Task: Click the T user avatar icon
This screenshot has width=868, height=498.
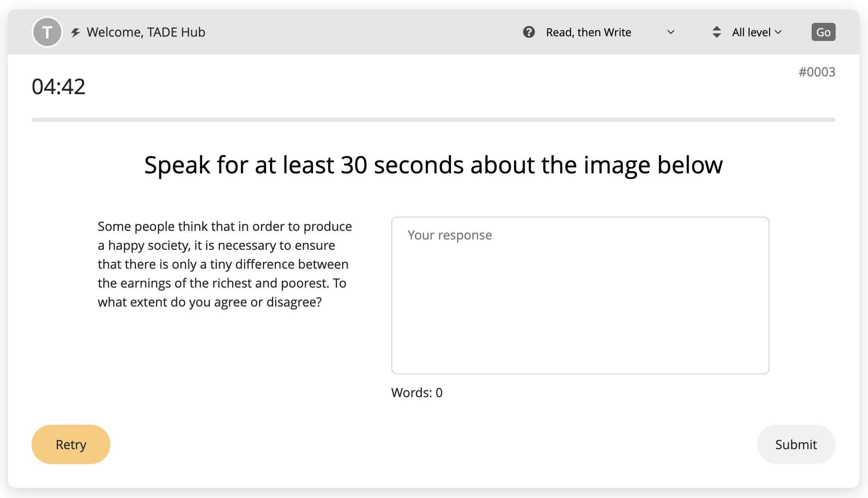Action: tap(47, 32)
